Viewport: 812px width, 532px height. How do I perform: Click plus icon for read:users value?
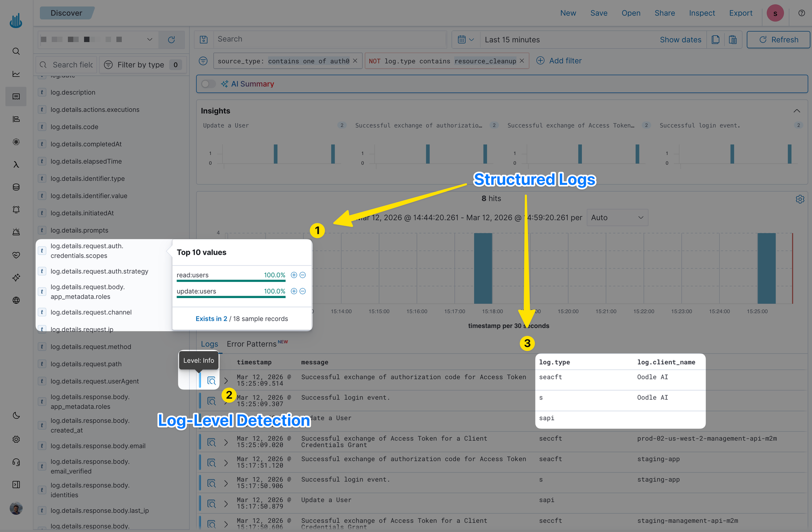[x=294, y=275]
